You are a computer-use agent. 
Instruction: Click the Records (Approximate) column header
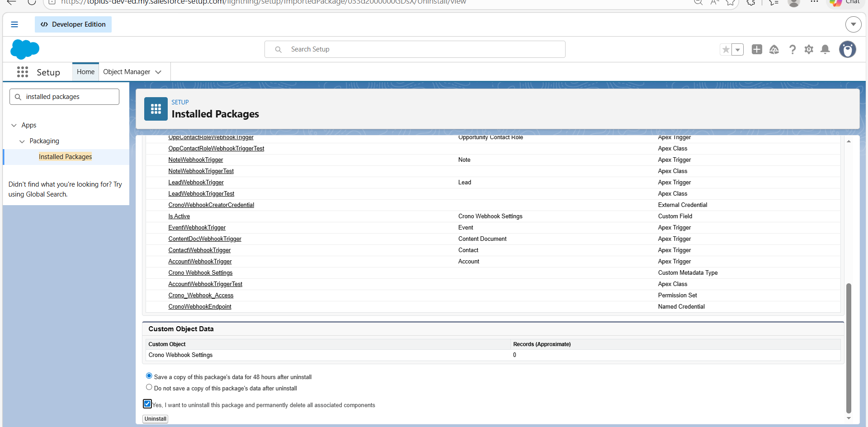(542, 344)
